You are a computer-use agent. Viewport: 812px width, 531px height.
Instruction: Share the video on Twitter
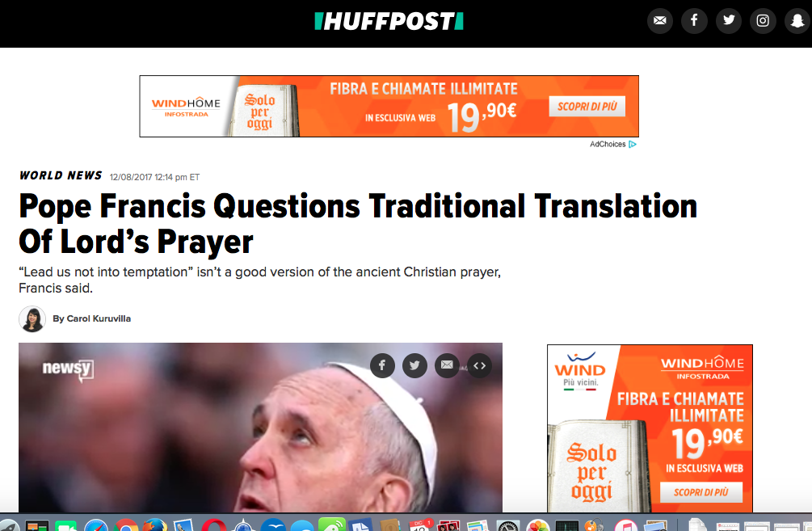click(x=414, y=366)
